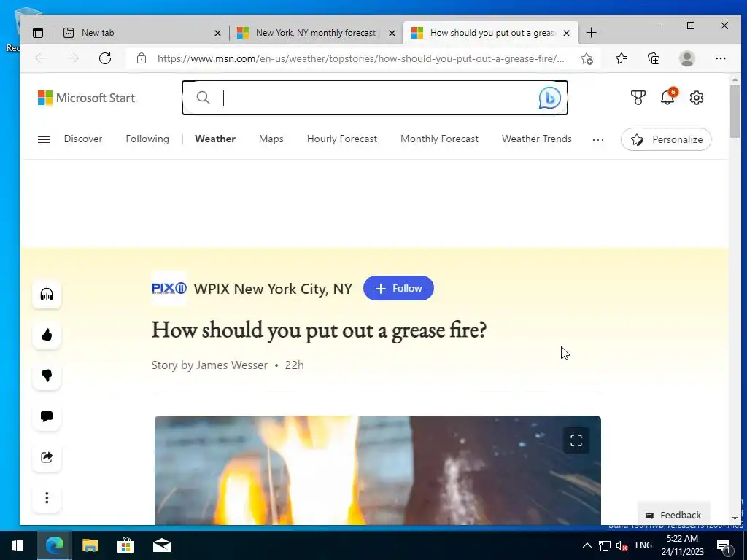Click the Personalize button
Screen dimensions: 747x560
666,139
